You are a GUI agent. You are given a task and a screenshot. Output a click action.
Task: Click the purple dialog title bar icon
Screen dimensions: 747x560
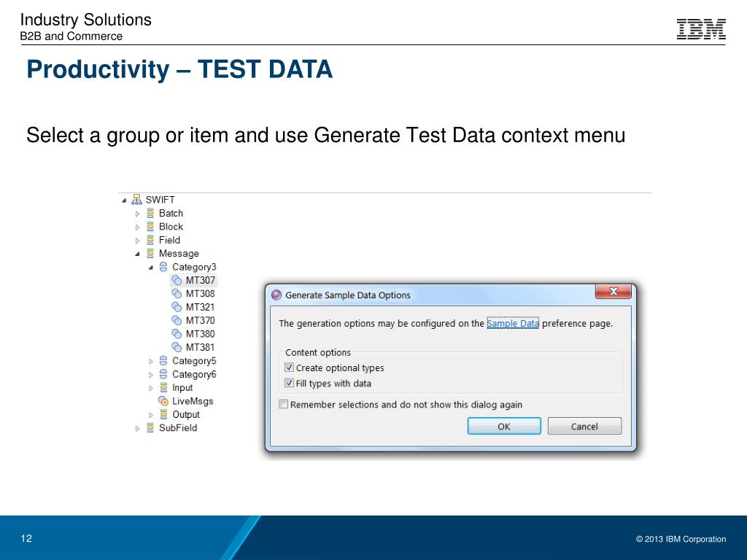coord(276,295)
